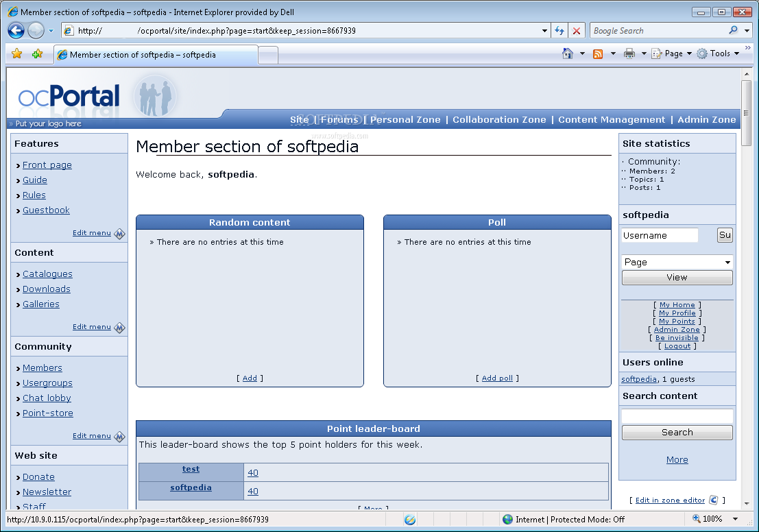
Task: Click the Content Edit menu icon
Action: coord(119,328)
